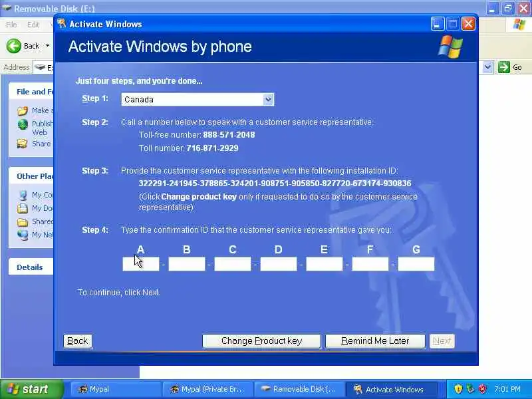
Task: Click the My Documents icon in Other Places
Action: tap(23, 208)
